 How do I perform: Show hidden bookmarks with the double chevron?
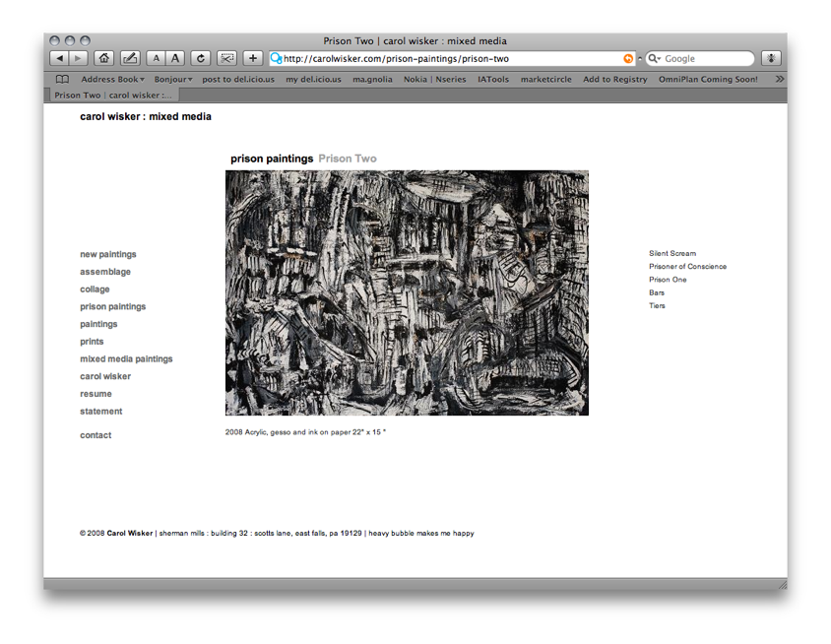tap(779, 79)
